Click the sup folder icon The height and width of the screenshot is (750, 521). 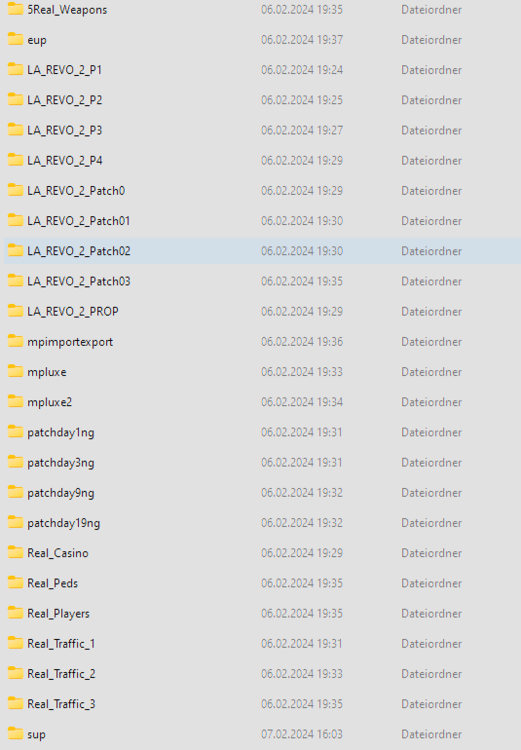[15, 734]
